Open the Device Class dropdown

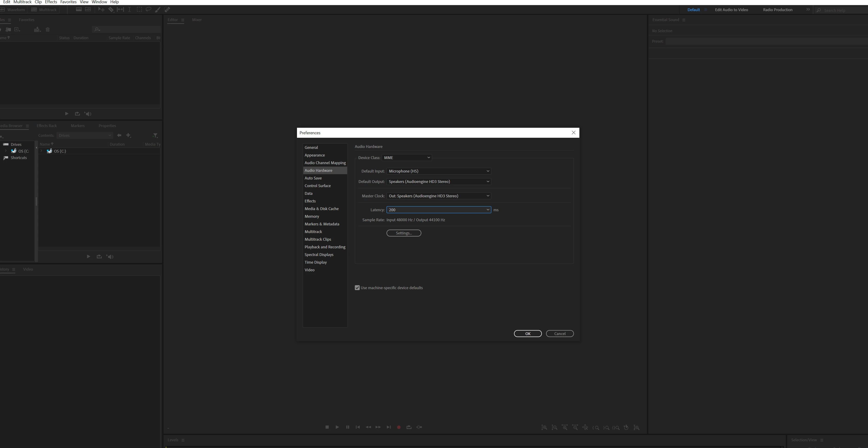click(407, 157)
